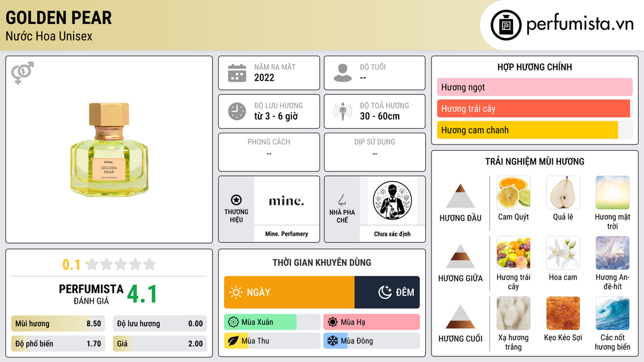Click the moon icon in the Đêm bar
This screenshot has width=644, height=362.
[385, 292]
